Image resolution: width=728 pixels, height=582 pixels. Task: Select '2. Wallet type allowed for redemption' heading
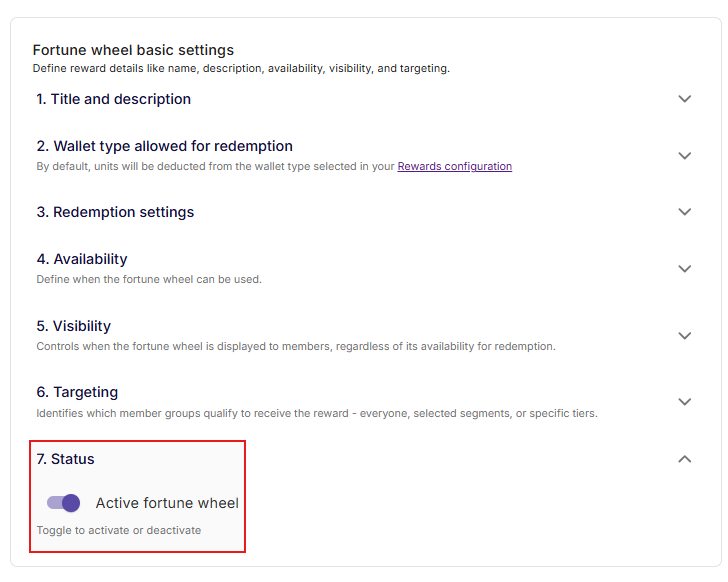164,146
